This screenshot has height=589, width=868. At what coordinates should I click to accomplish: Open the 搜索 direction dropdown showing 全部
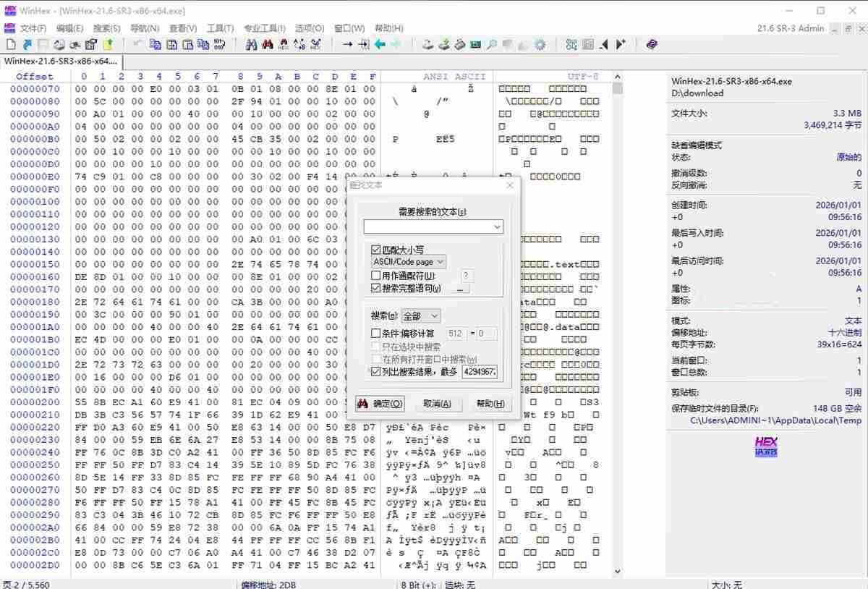coord(420,316)
